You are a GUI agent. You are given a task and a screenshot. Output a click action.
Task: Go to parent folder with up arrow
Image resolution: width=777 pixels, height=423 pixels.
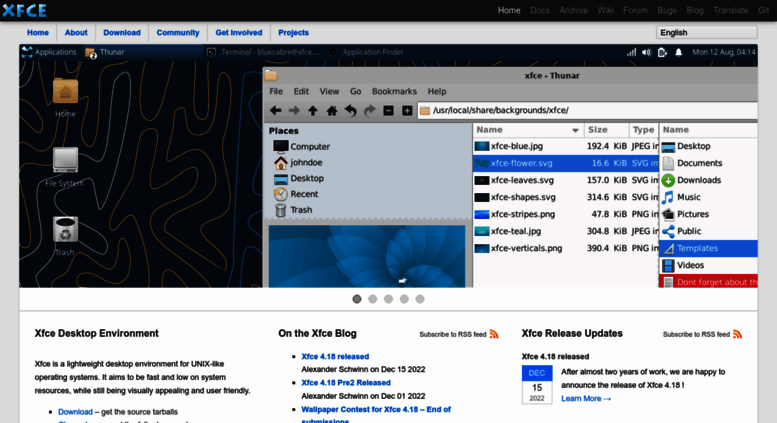pos(313,110)
